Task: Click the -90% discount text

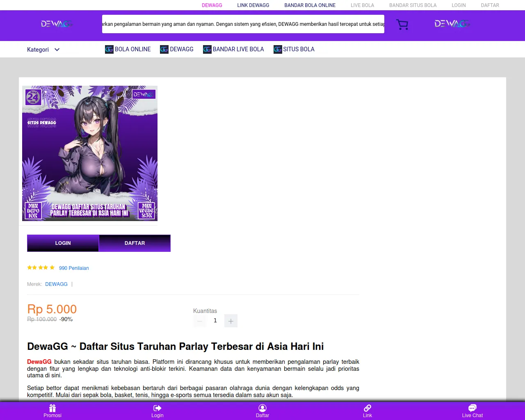Action: (66, 319)
